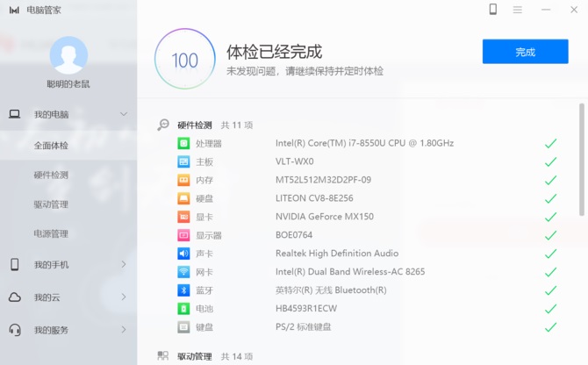Select 硬件检测 in the sidebar
The image size is (588, 365).
pyautogui.click(x=51, y=175)
